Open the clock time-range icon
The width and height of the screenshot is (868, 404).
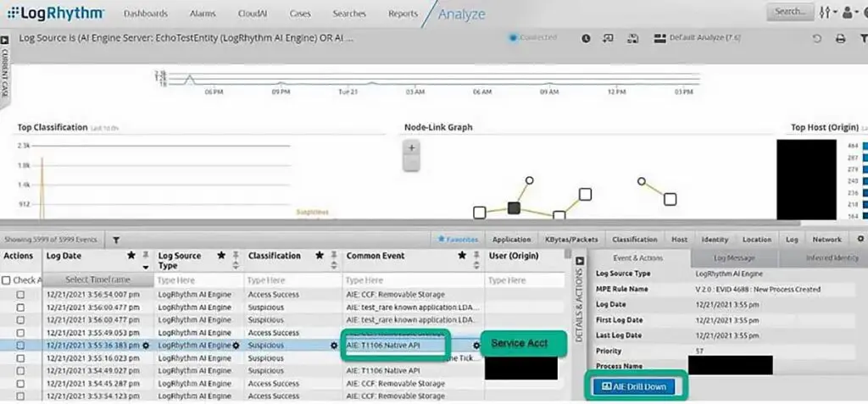tap(586, 39)
